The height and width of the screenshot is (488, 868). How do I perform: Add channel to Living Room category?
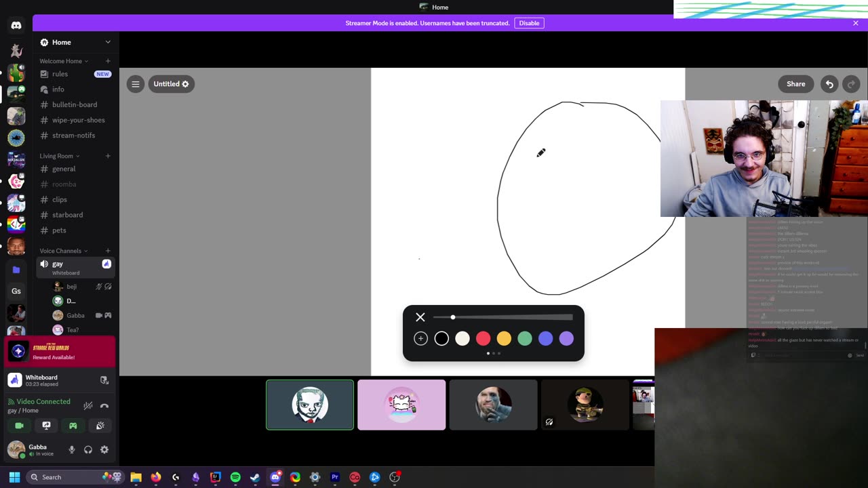[x=108, y=156]
